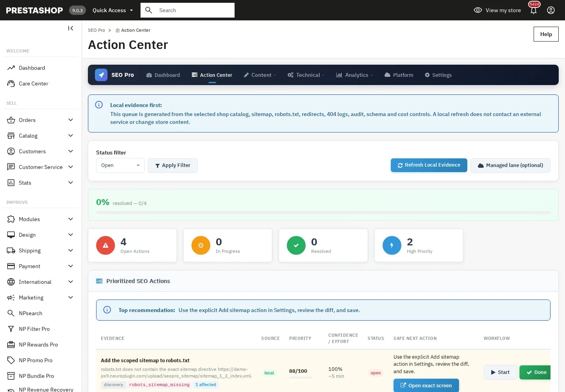
Task: Click the Apply Filter button
Action: click(173, 165)
